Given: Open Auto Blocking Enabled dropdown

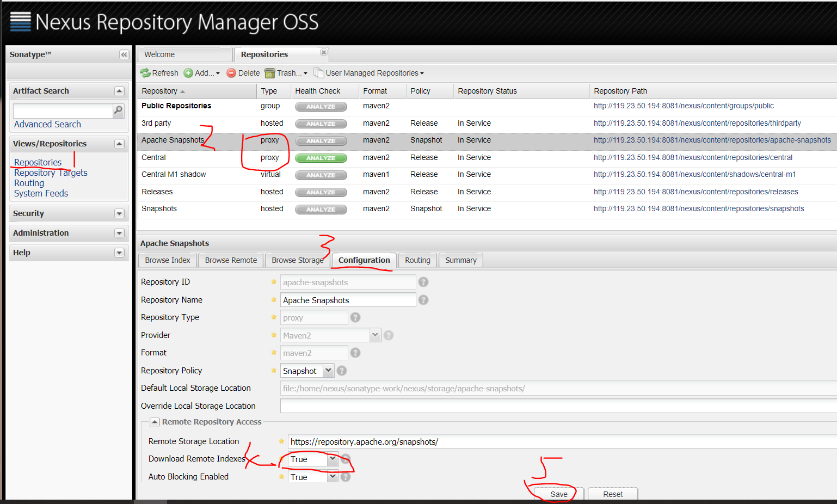Looking at the screenshot, I should (333, 477).
